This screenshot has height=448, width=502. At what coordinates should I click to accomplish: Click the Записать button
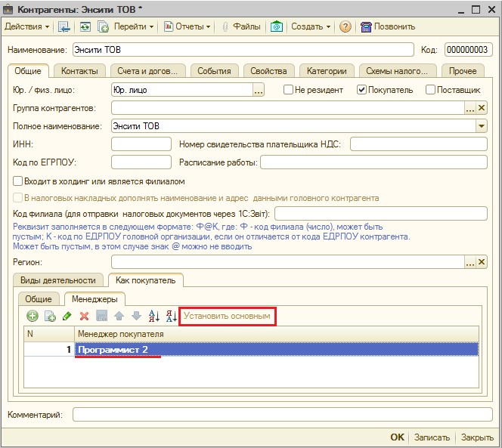432,437
